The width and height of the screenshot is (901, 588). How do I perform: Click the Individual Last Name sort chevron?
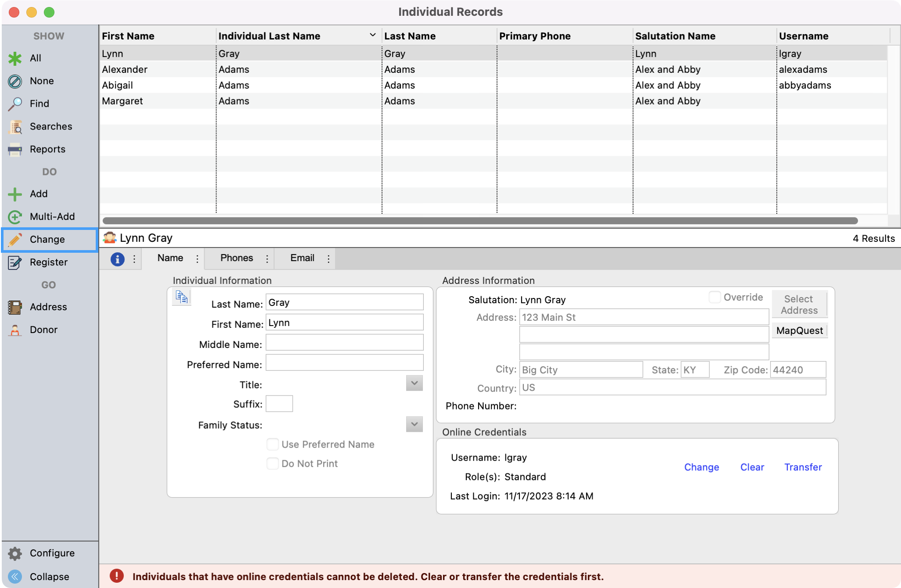point(372,35)
